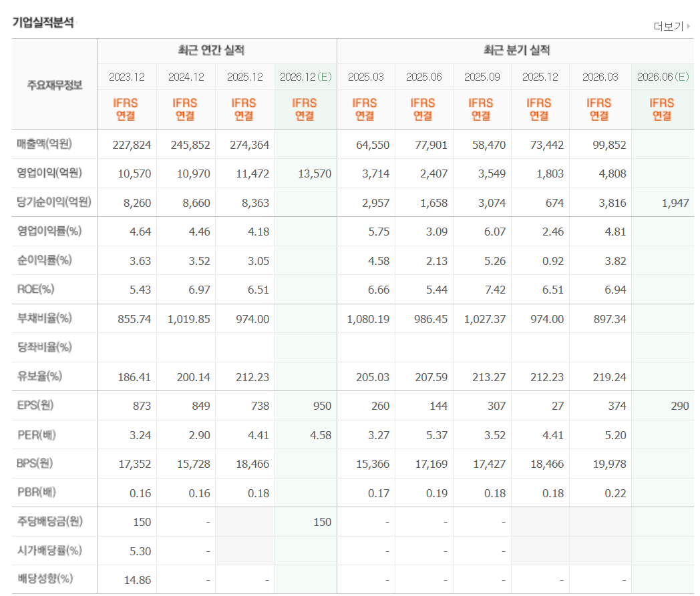Select BPS value 19,978
Viewport: 700px width, 596px height.
(609, 465)
